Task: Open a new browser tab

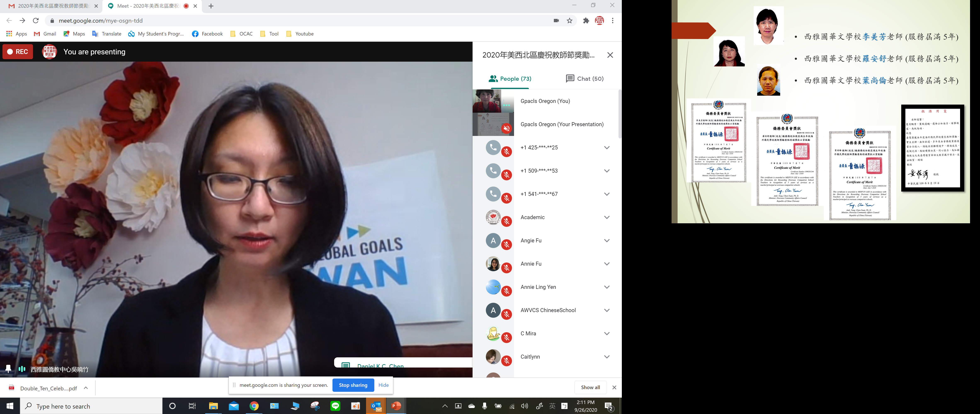Action: [x=211, y=6]
